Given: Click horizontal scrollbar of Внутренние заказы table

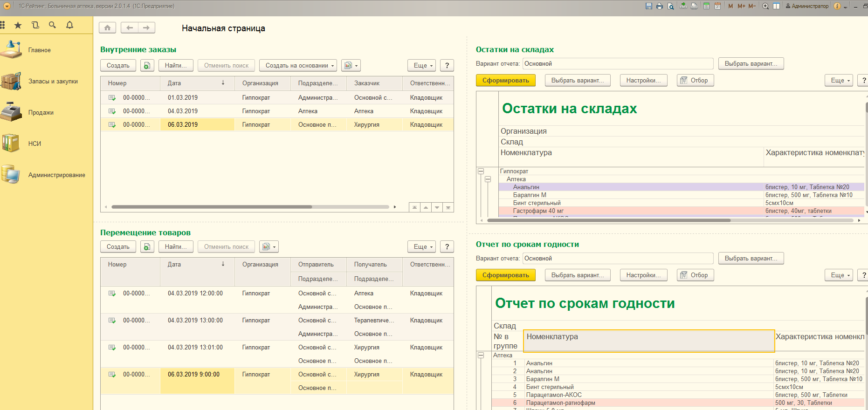Looking at the screenshot, I should [x=212, y=207].
